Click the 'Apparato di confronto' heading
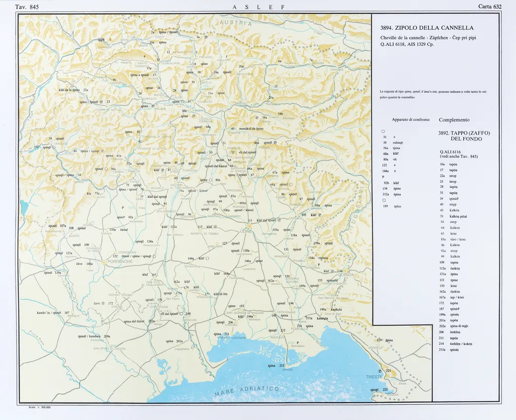Screen dimensions: 516x420 (411, 120)
